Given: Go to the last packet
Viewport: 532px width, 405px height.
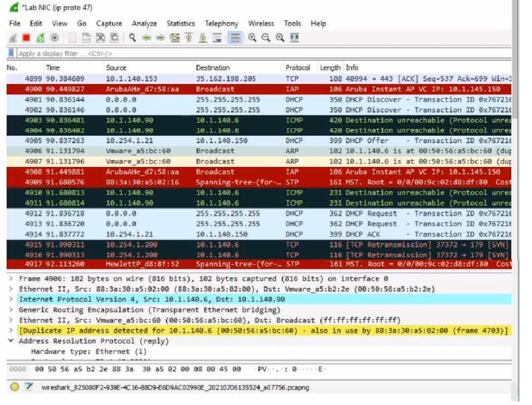Looking at the screenshot, I should [203, 38].
